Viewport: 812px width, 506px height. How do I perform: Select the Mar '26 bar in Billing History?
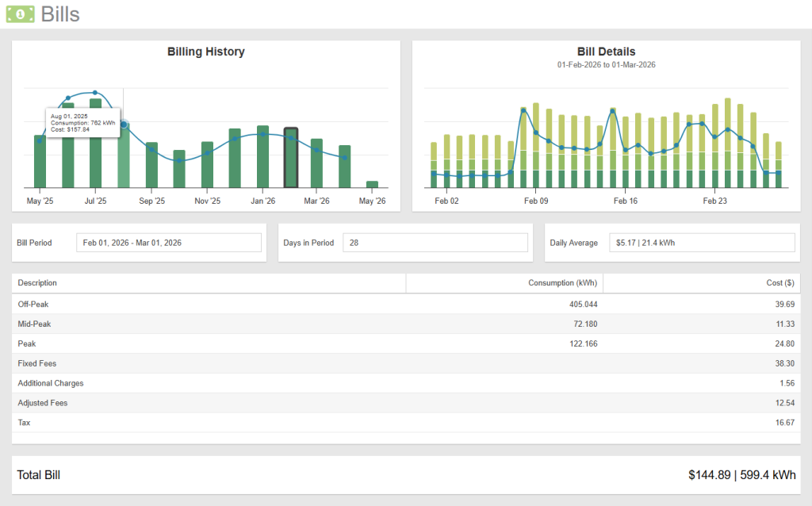tap(316, 163)
